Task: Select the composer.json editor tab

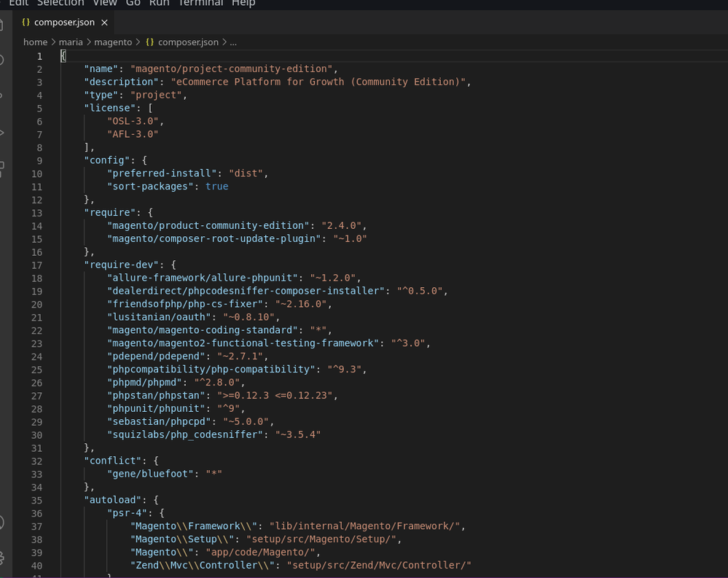Action: [64, 23]
